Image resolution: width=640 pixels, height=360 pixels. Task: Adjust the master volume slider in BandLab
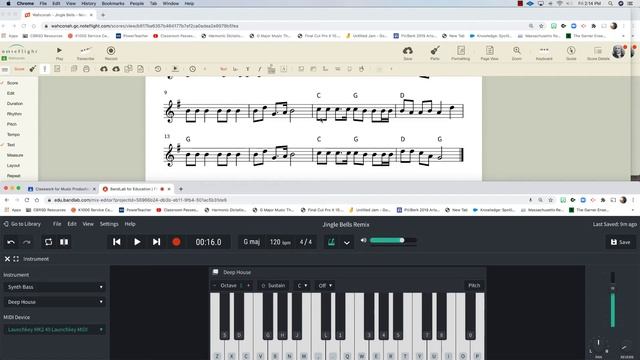pos(393,240)
